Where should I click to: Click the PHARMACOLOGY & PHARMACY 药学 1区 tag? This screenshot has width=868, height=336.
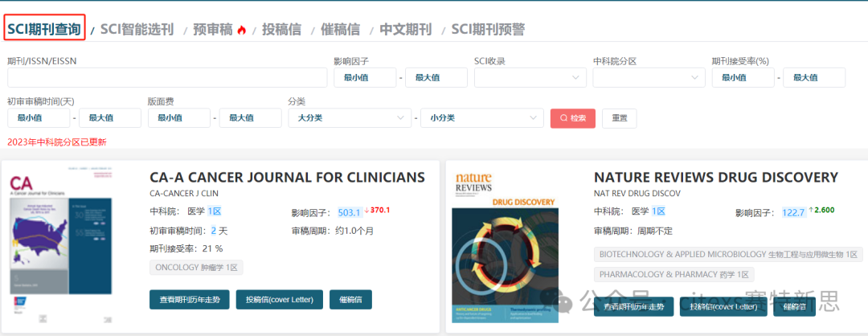coord(674,275)
